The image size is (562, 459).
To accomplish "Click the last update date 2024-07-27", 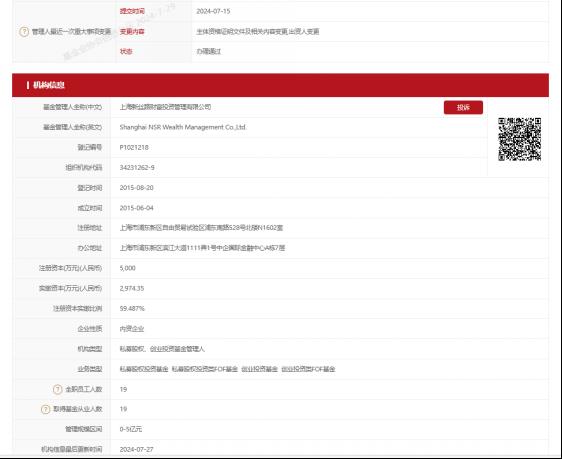I will pos(137,449).
